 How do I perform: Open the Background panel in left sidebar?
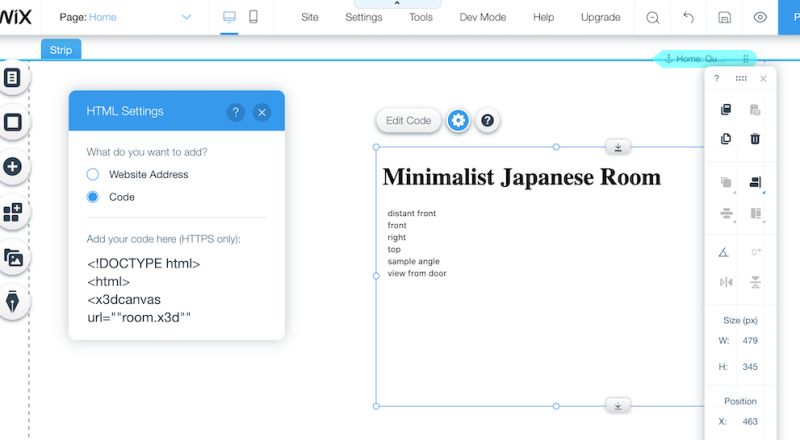pos(12,122)
